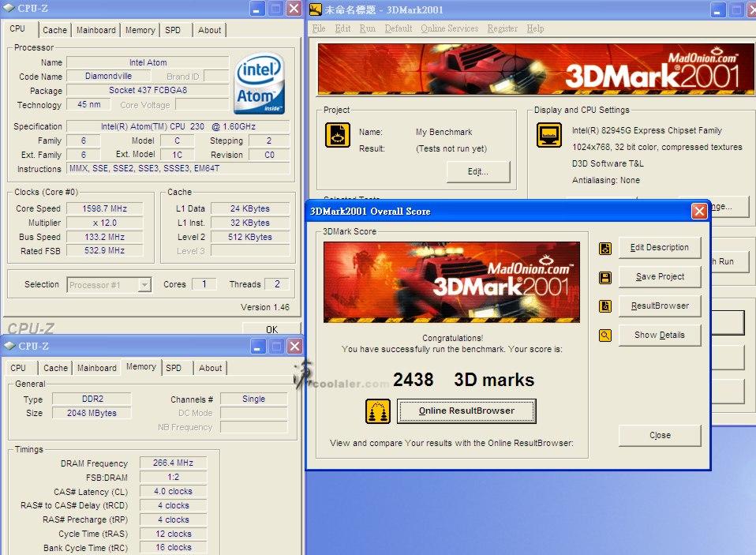Screen dimensions: 756x555
Task: Click Close button in the Overall Score dialog
Action: tap(660, 436)
